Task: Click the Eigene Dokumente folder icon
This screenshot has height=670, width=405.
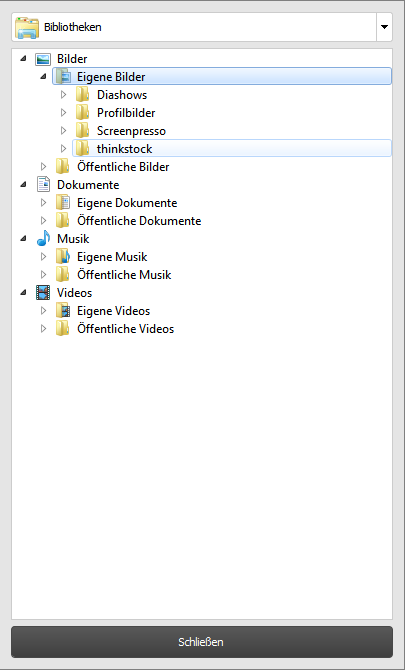Action: tap(63, 203)
